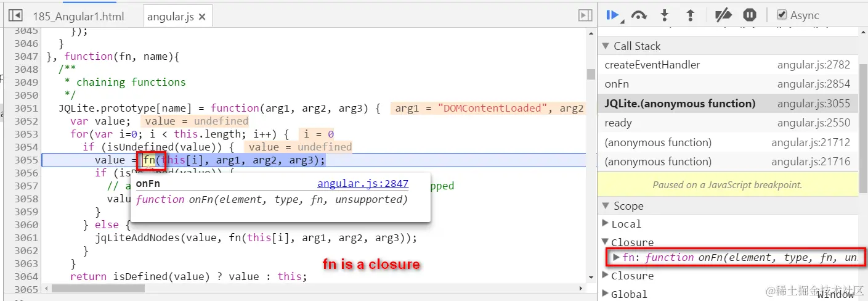
Task: Click the for loop code line 3053
Action: [x=180, y=134]
